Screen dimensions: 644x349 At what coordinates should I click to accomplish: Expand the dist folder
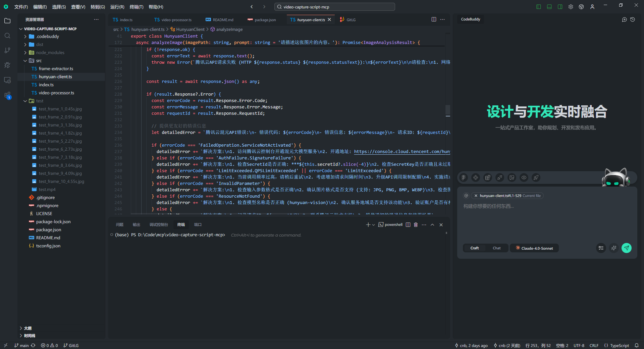pyautogui.click(x=25, y=44)
